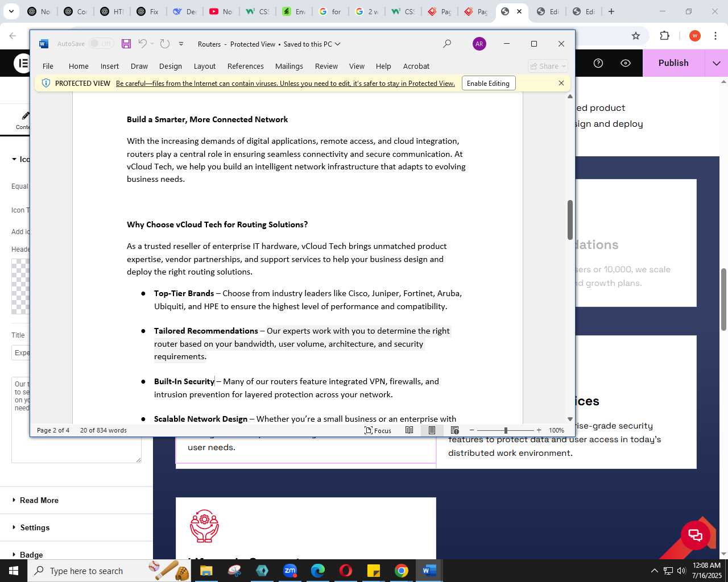Open the Layout ribbon tab
Viewport: 728px width, 582px height.
coord(205,66)
